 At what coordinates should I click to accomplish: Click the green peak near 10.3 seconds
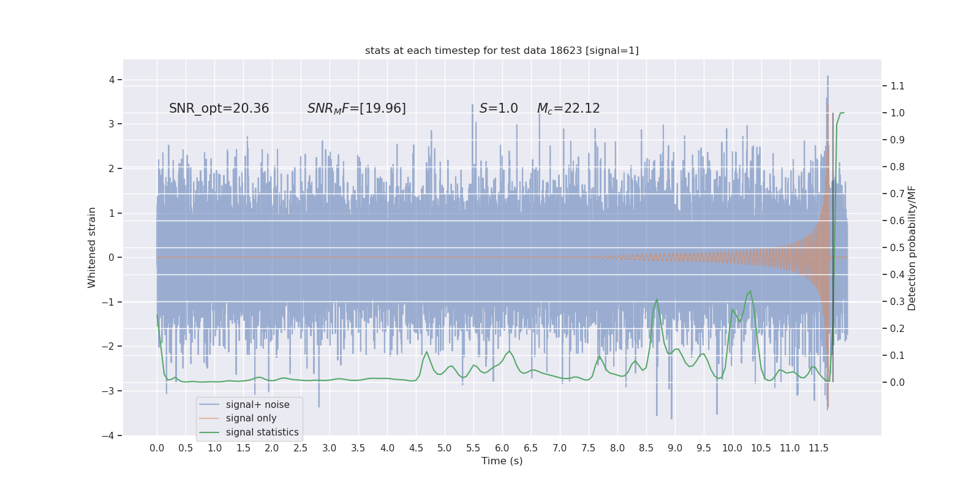click(750, 292)
